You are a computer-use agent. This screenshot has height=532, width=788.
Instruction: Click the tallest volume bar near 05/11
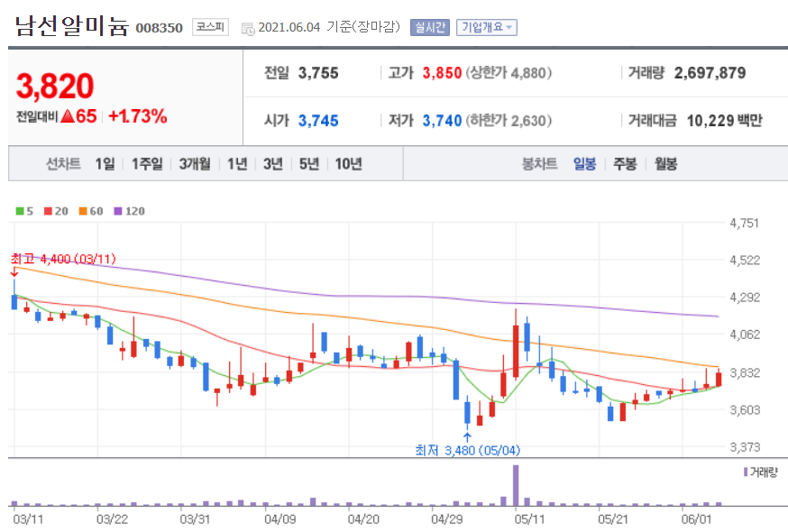click(x=516, y=485)
